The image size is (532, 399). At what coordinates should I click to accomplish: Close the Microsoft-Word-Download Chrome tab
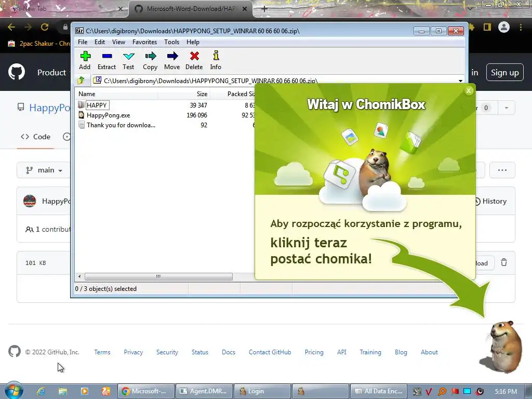245,9
